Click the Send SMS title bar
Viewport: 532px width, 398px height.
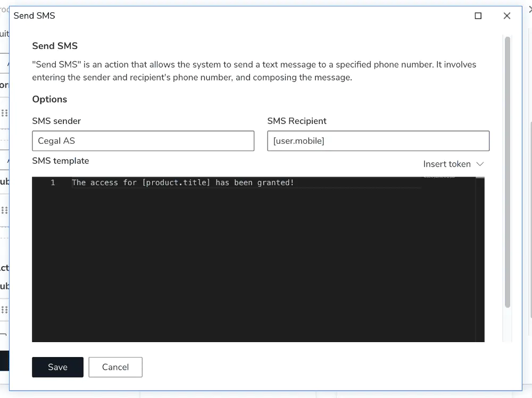(34, 16)
